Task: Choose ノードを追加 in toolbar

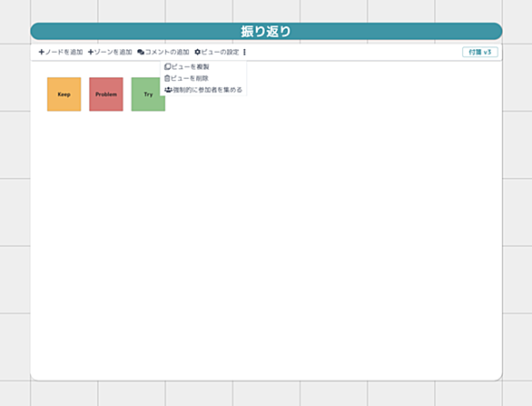Action: tap(61, 52)
